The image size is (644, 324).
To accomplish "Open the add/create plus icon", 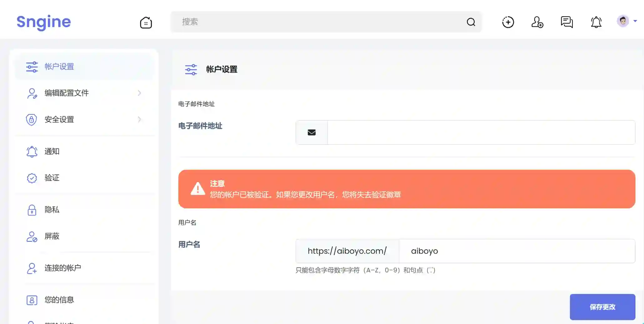I will [x=508, y=22].
